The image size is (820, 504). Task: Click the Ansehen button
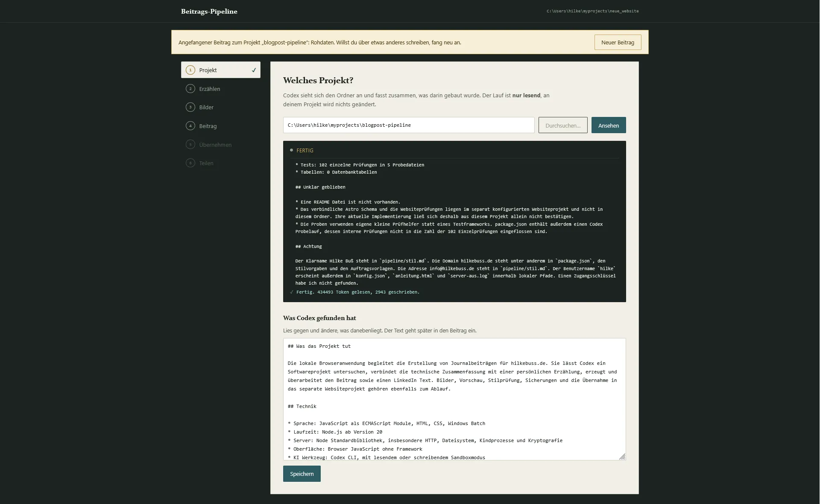(609, 125)
